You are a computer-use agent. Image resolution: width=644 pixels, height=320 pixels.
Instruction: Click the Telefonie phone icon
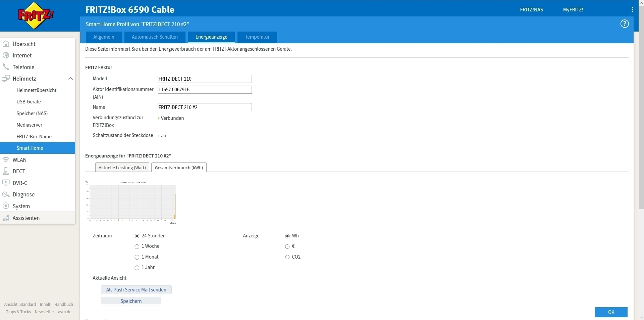[x=6, y=67]
